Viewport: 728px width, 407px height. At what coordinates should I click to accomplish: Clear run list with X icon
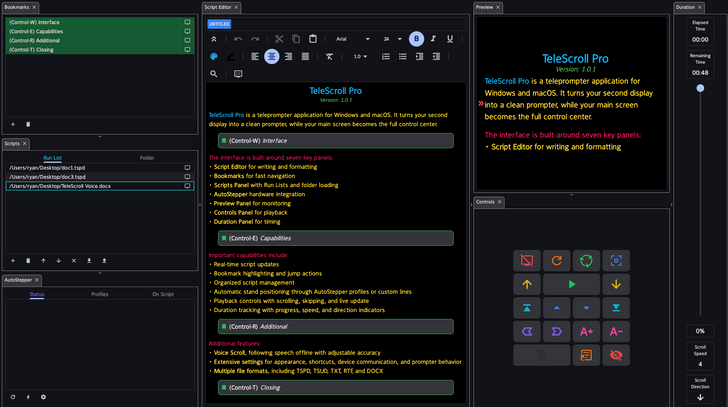[74, 261]
